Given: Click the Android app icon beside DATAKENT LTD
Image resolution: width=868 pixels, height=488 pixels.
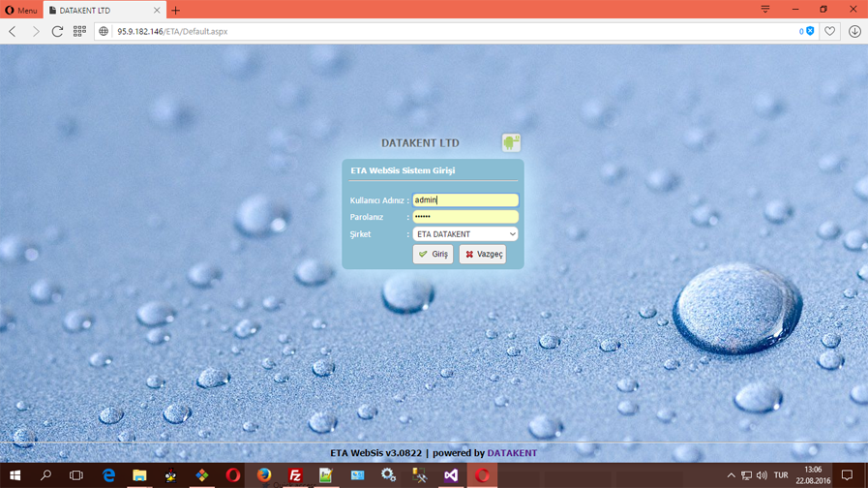Looking at the screenshot, I should pyautogui.click(x=511, y=143).
